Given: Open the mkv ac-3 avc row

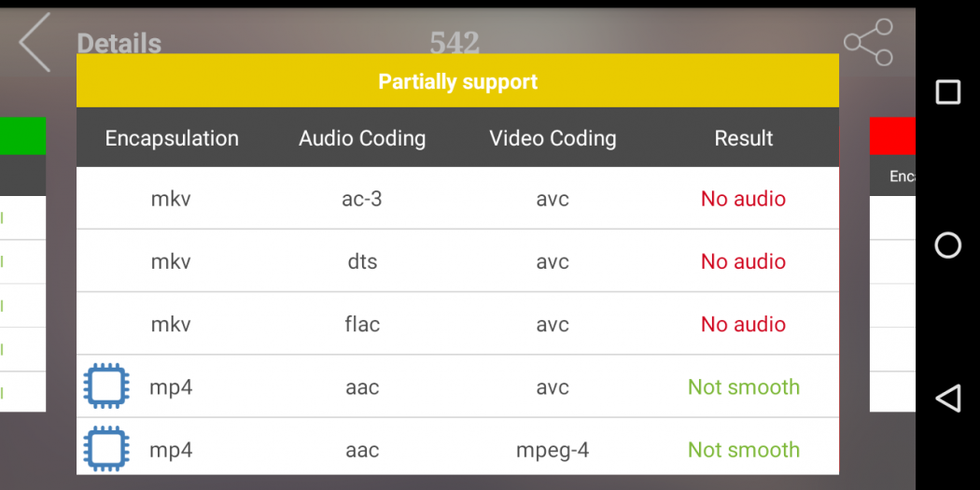Looking at the screenshot, I should coord(457,199).
